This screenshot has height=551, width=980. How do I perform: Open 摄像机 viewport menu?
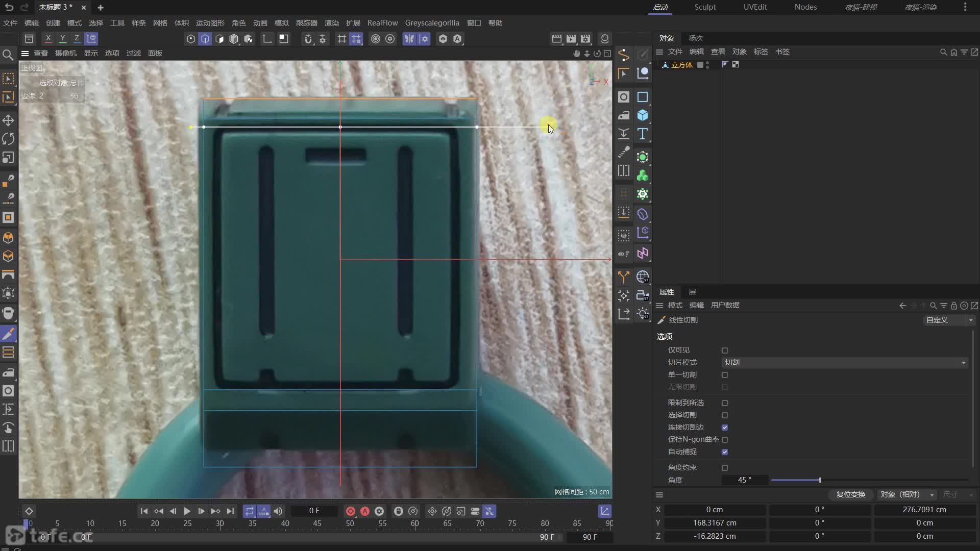tap(66, 53)
